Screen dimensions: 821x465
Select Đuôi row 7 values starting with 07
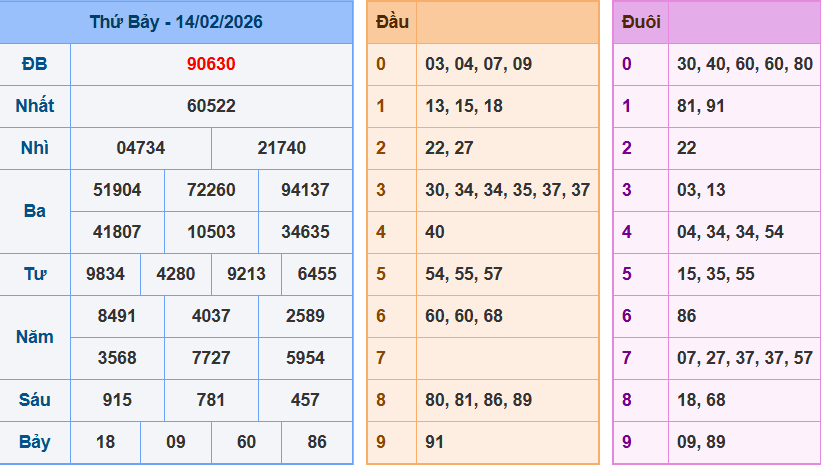(x=744, y=358)
